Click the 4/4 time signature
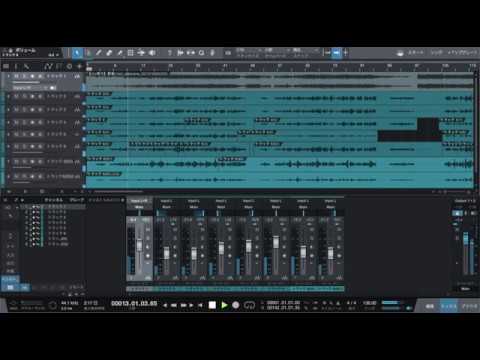Image resolution: width=480 pixels, height=360 pixels. tap(352, 303)
